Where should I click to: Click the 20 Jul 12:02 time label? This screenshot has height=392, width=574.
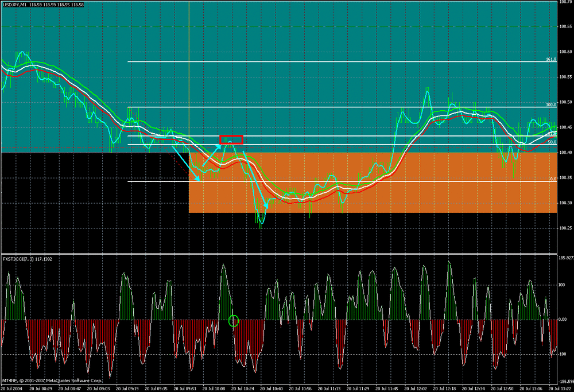coord(416,389)
